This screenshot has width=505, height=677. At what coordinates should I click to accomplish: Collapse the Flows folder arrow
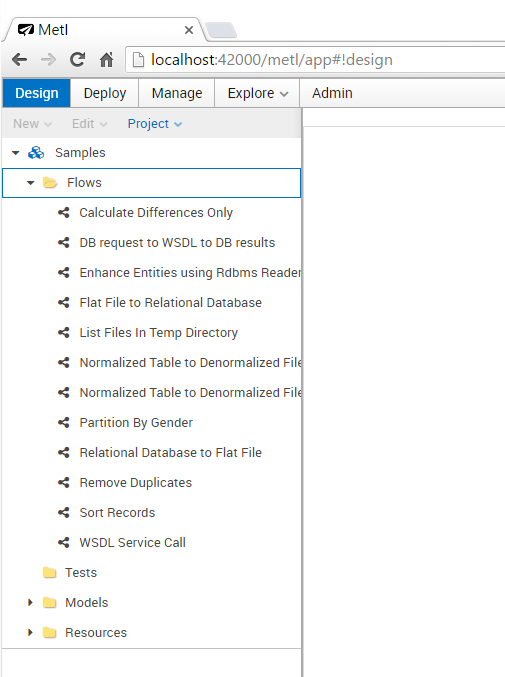tap(30, 183)
